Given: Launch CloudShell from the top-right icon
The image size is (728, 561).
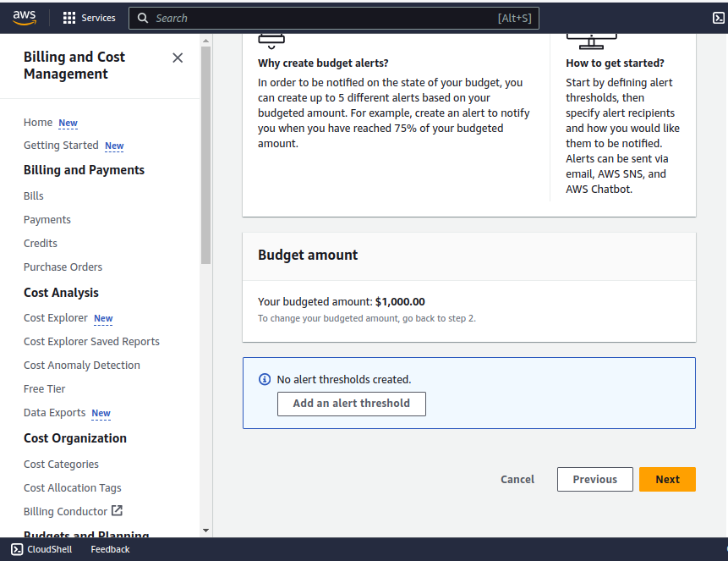Looking at the screenshot, I should (719, 18).
